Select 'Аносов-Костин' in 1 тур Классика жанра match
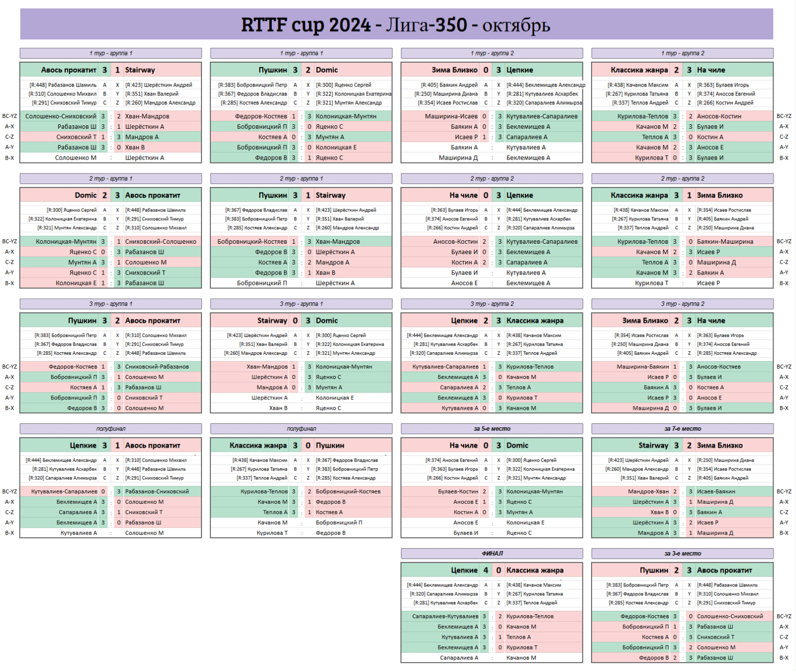 tap(719, 116)
